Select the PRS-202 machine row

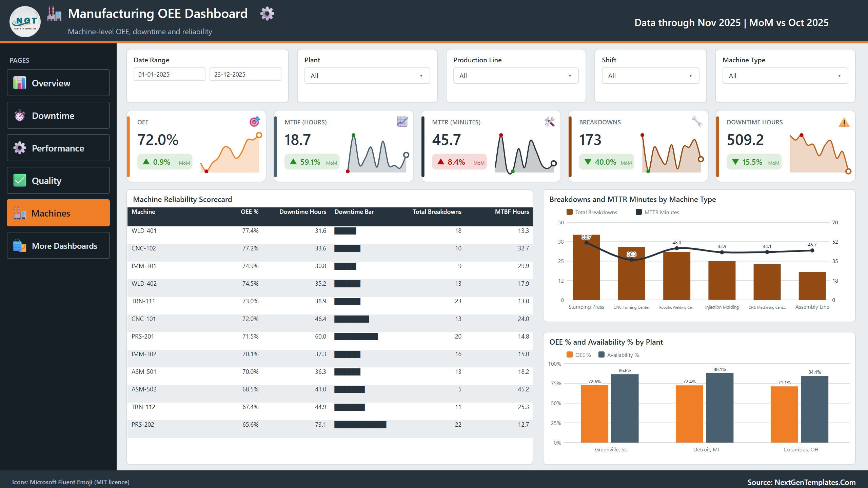pyautogui.click(x=330, y=429)
